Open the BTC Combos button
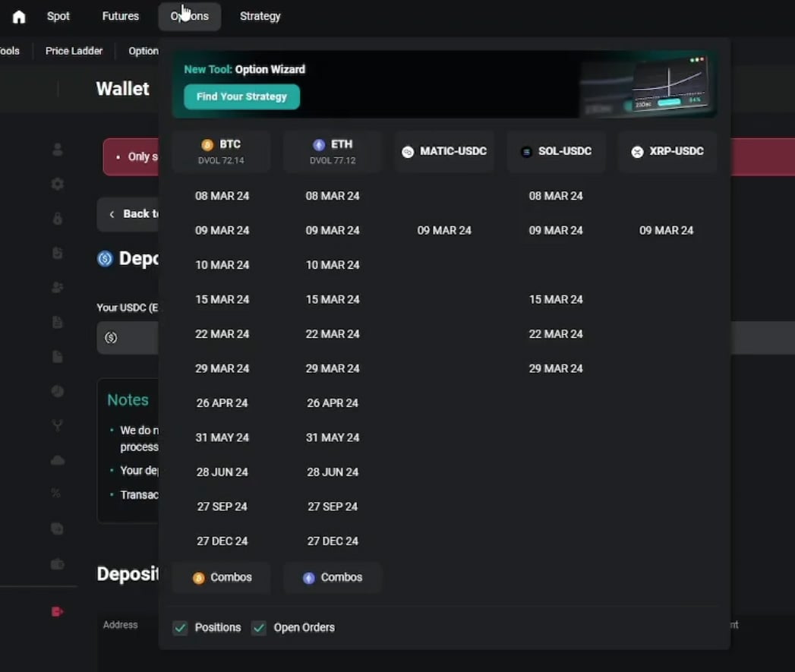795x672 pixels. point(222,578)
